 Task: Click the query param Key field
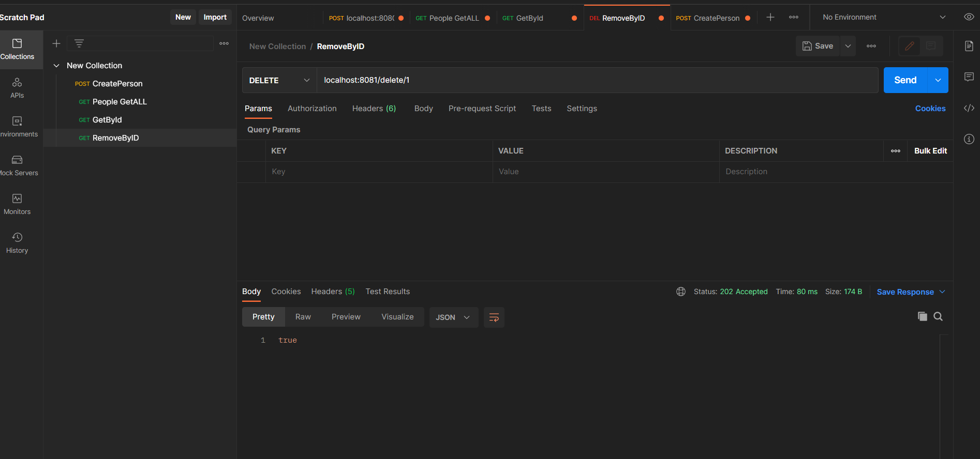(x=379, y=172)
